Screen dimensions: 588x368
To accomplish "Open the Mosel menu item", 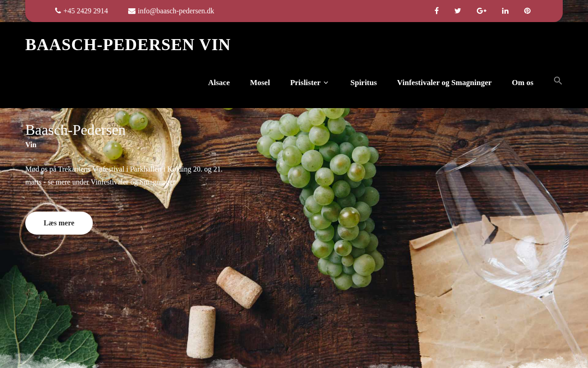I will 260,83.
